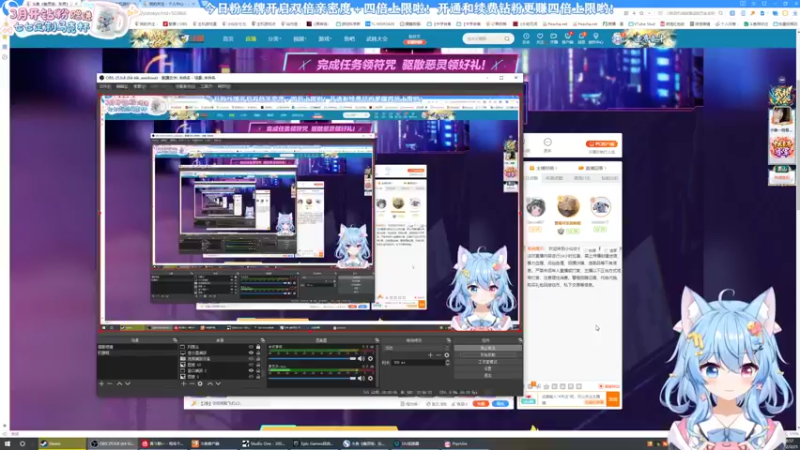Screen dimensions: 800x450
Task: Pop out the OBS Controls dock
Action: [520, 340]
